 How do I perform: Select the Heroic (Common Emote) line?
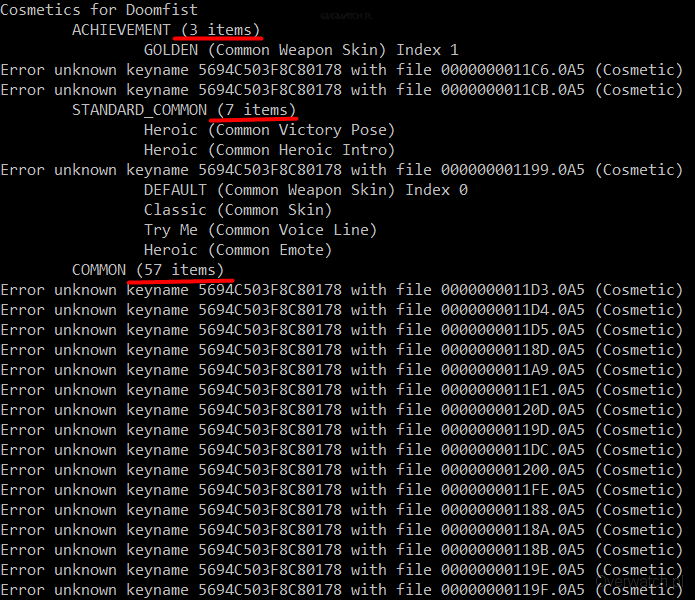pos(237,250)
